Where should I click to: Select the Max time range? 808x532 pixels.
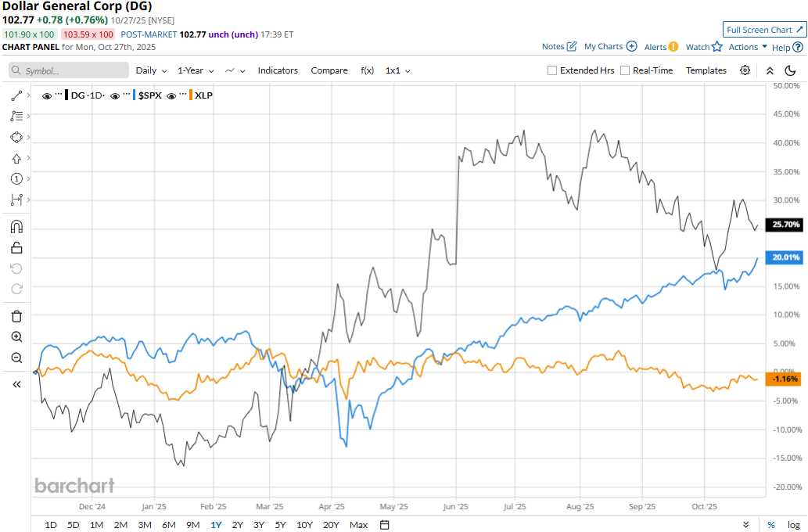coord(359,525)
